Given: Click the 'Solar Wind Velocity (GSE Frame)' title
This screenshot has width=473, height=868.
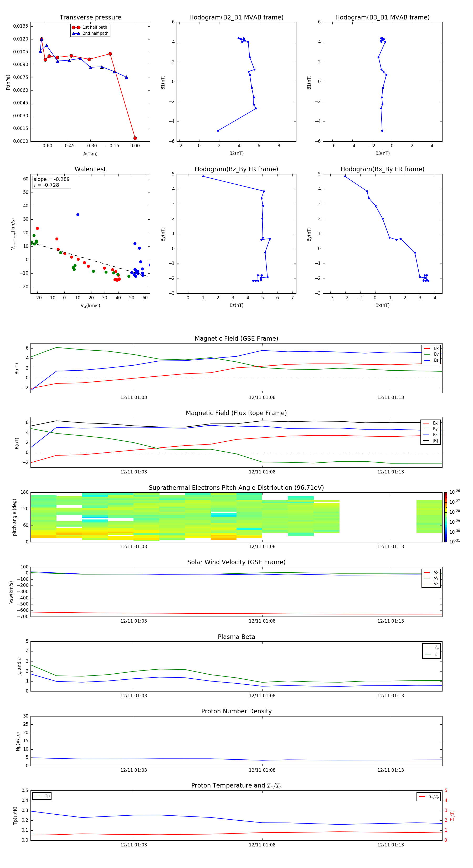Looking at the screenshot, I should 236,562.
